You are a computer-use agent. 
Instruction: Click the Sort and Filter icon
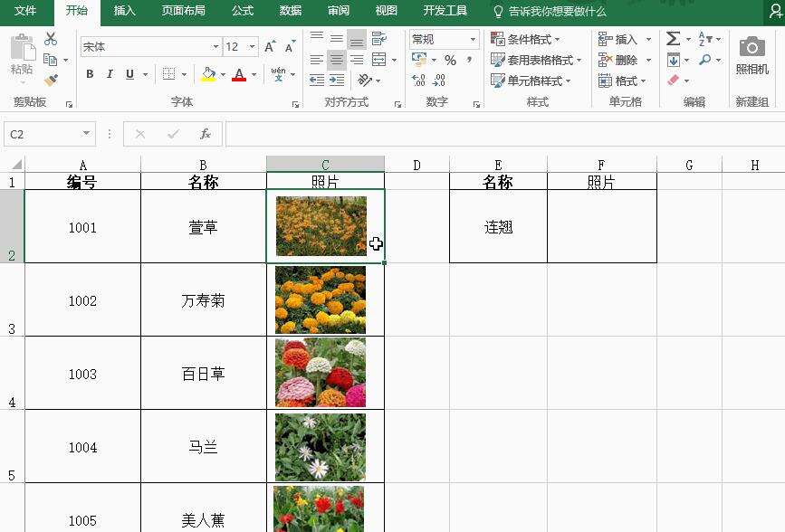(x=705, y=39)
